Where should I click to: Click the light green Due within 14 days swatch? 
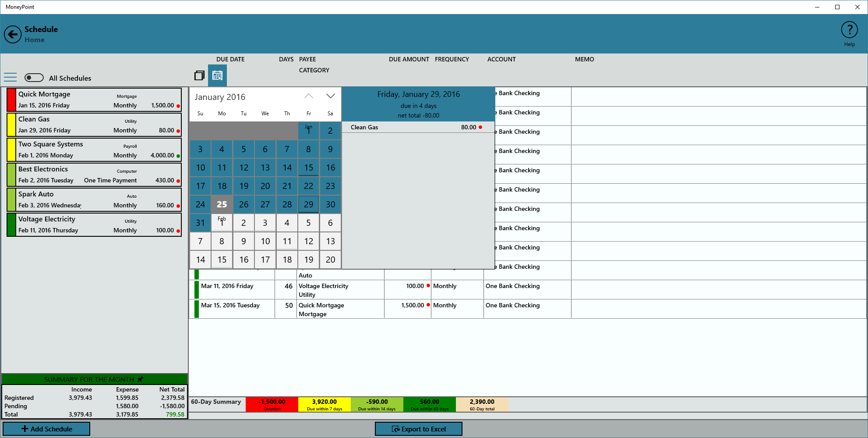(377, 404)
